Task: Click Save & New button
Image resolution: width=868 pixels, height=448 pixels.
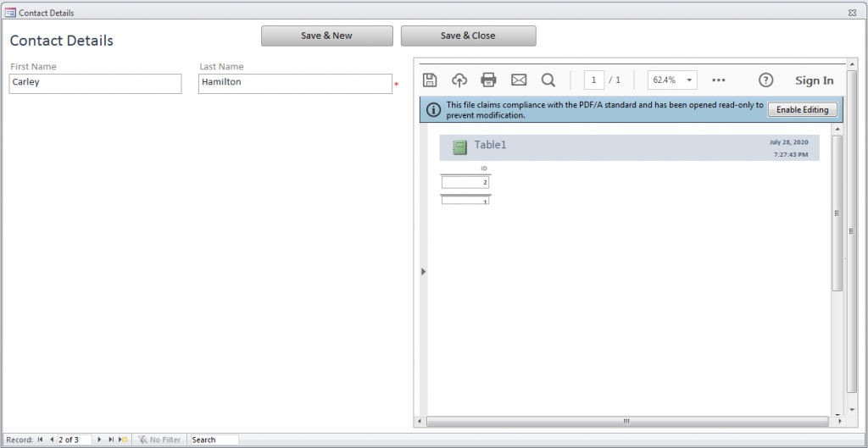Action: point(326,36)
